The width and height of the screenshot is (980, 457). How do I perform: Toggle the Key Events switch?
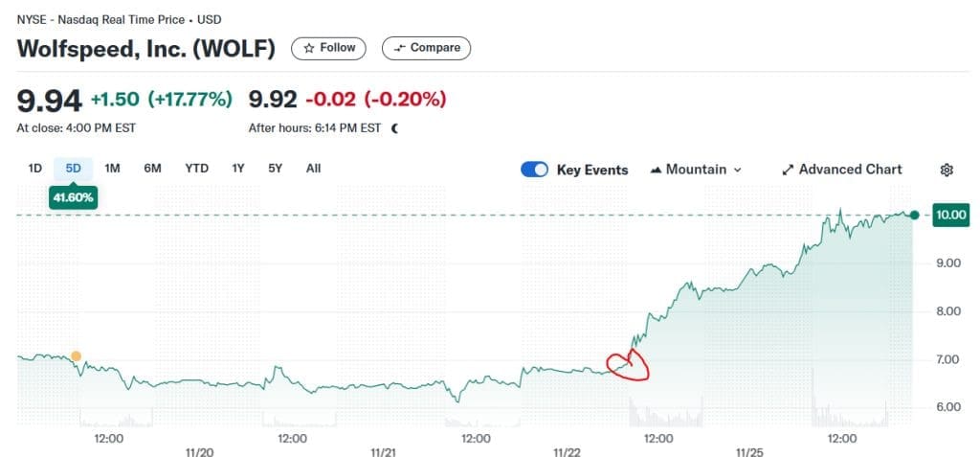coord(535,170)
